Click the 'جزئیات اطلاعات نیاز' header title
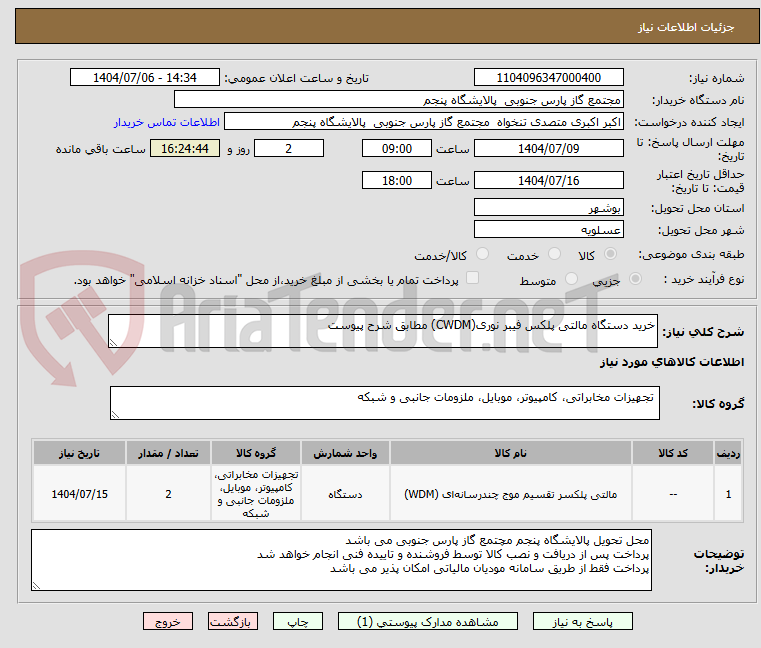 coord(686,27)
